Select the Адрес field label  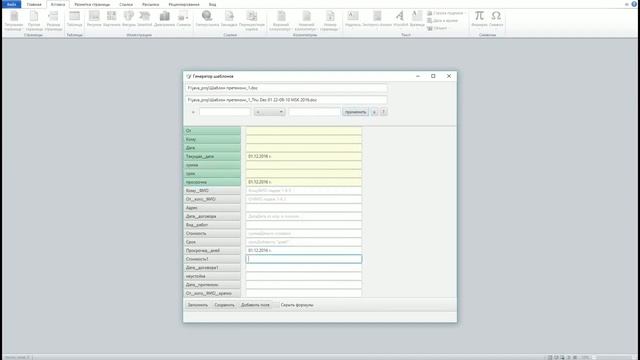[x=212, y=208]
